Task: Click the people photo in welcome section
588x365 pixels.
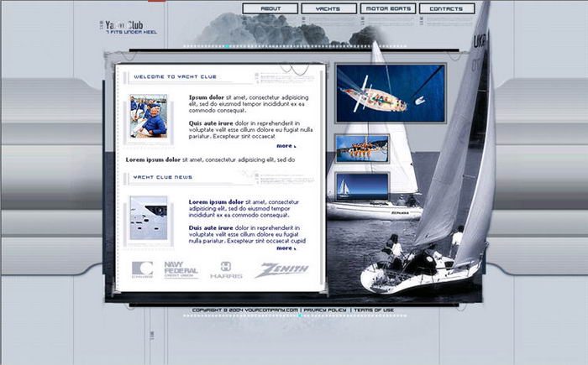Action: click(x=149, y=117)
